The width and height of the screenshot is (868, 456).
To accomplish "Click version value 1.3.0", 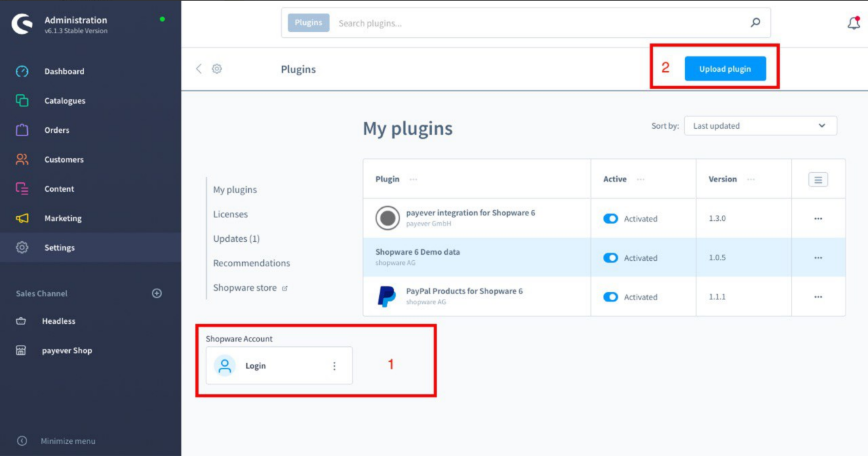I will point(717,219).
